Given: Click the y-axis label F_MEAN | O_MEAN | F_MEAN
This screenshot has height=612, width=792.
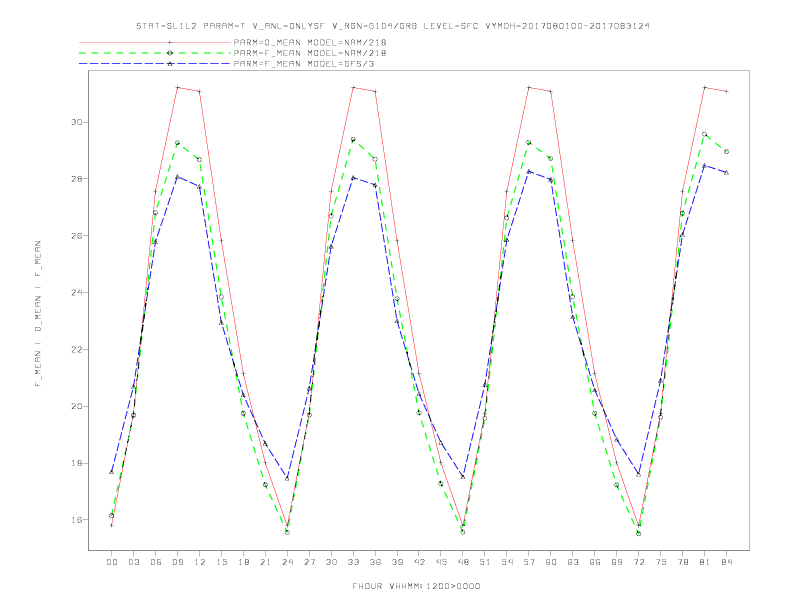Looking at the screenshot, I should point(38,314).
